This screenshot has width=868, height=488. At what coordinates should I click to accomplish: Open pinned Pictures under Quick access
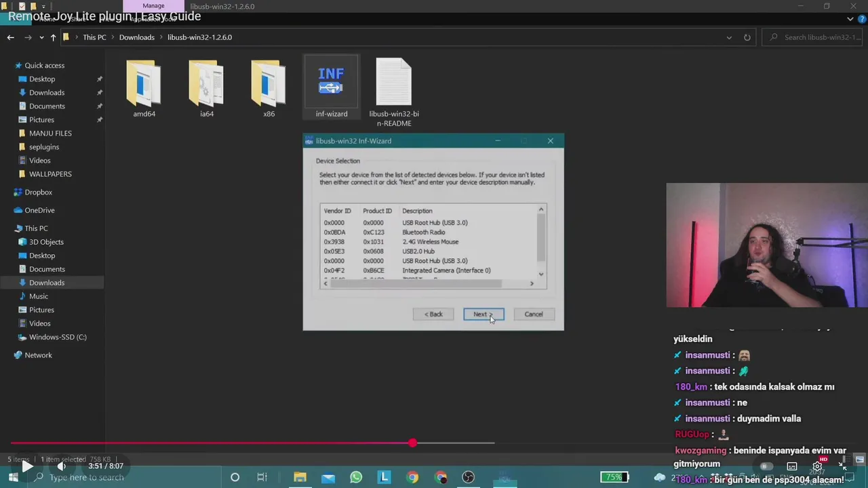tap(41, 120)
